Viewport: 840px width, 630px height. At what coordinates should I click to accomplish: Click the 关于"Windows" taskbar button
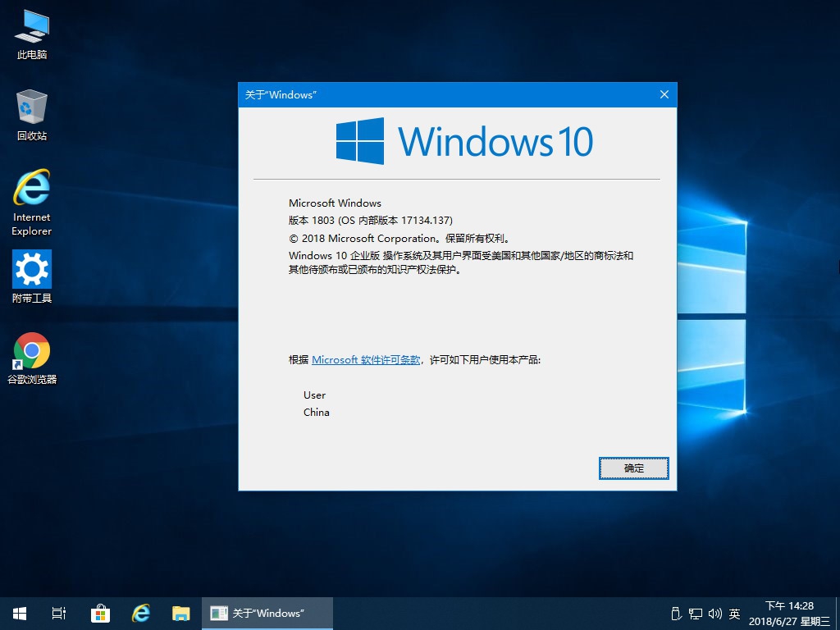point(267,614)
